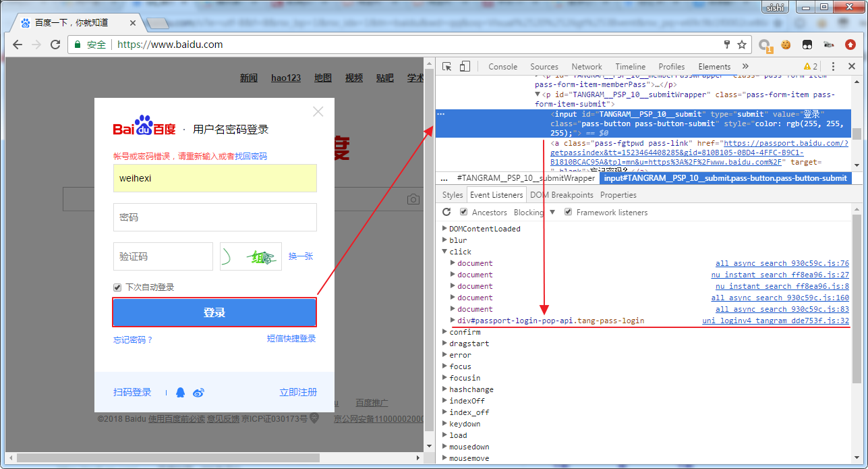The width and height of the screenshot is (868, 469).
Task: Expand the mousedown event listener group
Action: pyautogui.click(x=444, y=447)
